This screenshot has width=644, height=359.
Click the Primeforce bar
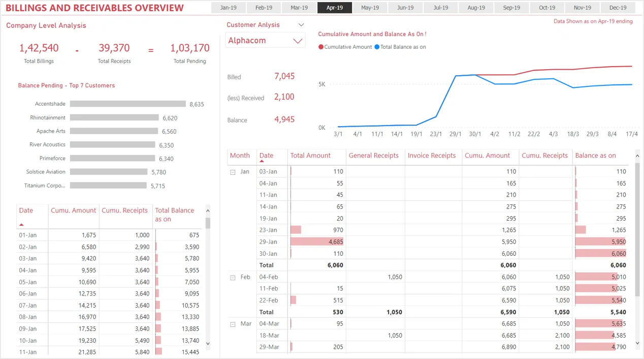pyautogui.click(x=113, y=158)
